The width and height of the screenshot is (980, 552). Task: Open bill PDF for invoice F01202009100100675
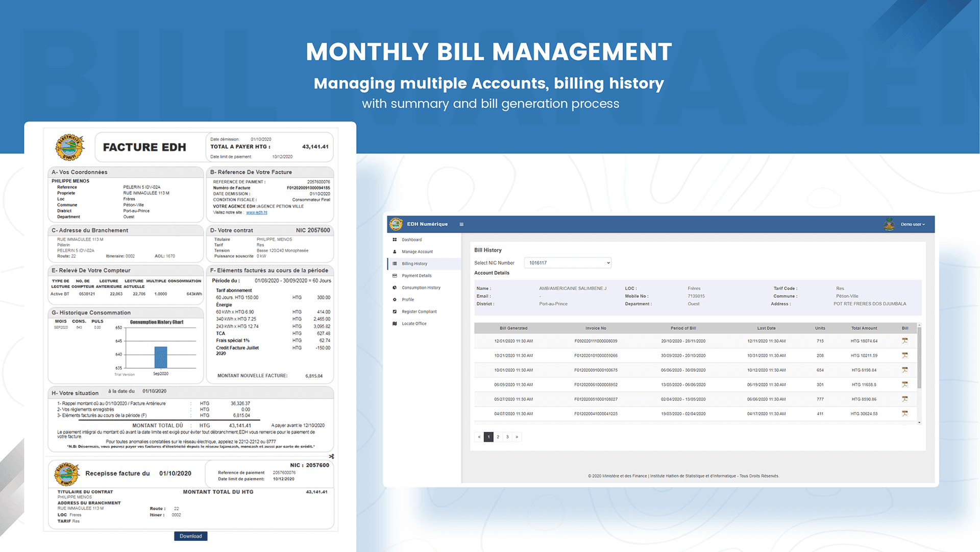pyautogui.click(x=904, y=370)
